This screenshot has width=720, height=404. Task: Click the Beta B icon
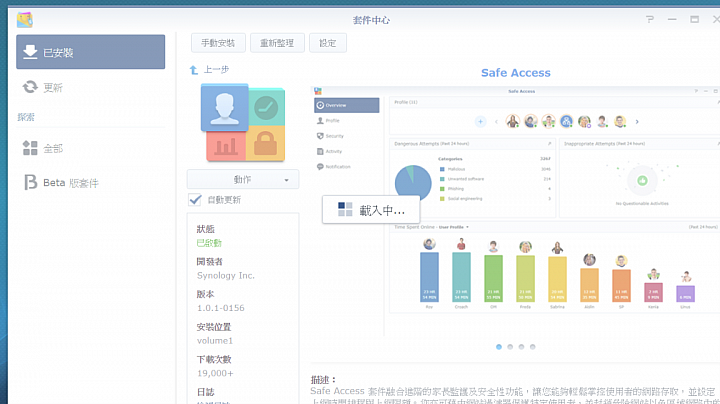click(x=30, y=182)
